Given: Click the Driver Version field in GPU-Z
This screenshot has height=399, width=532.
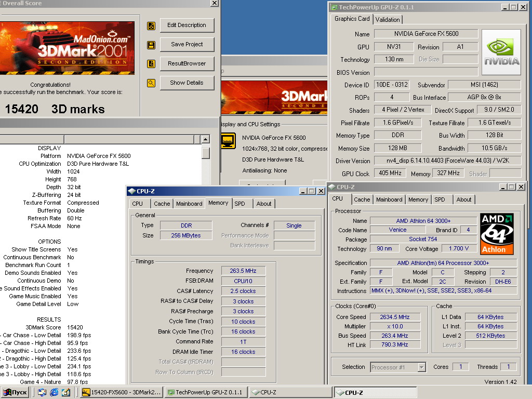Looking at the screenshot, I should point(447,161).
